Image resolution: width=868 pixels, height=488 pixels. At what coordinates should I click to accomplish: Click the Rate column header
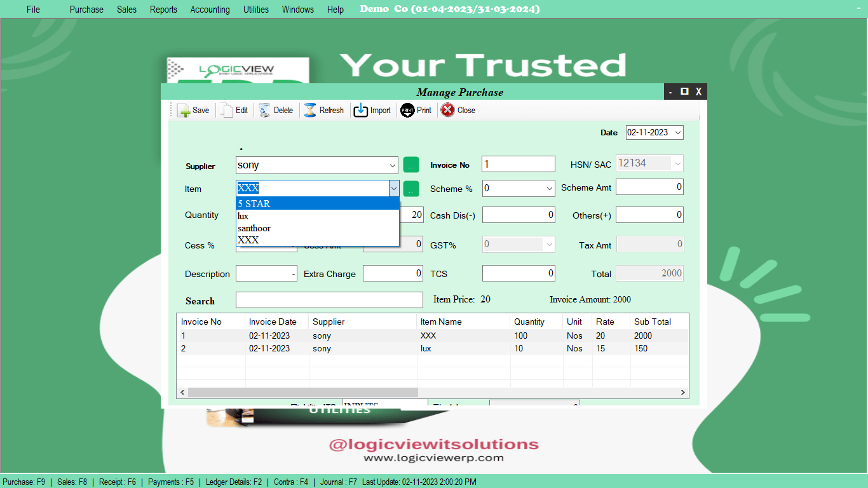coord(611,322)
